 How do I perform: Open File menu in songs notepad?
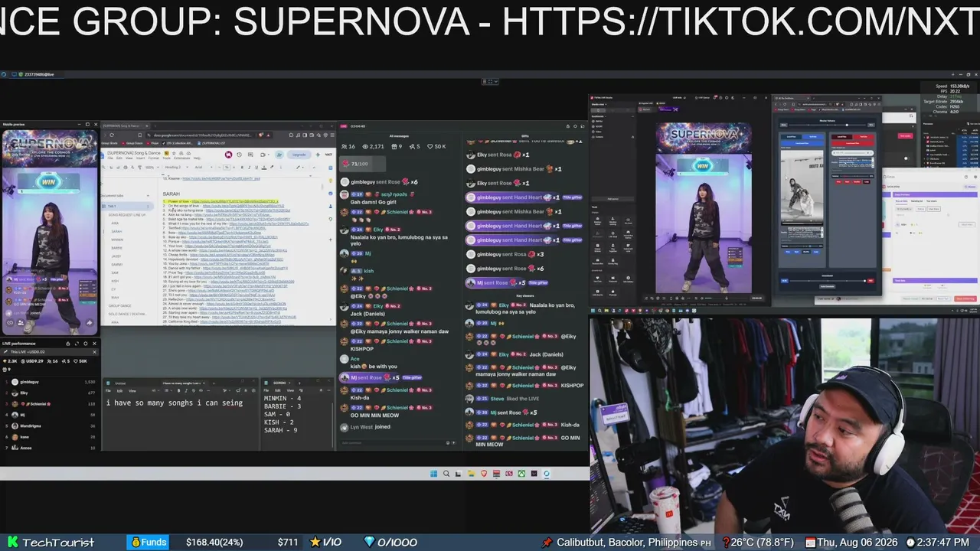108,390
